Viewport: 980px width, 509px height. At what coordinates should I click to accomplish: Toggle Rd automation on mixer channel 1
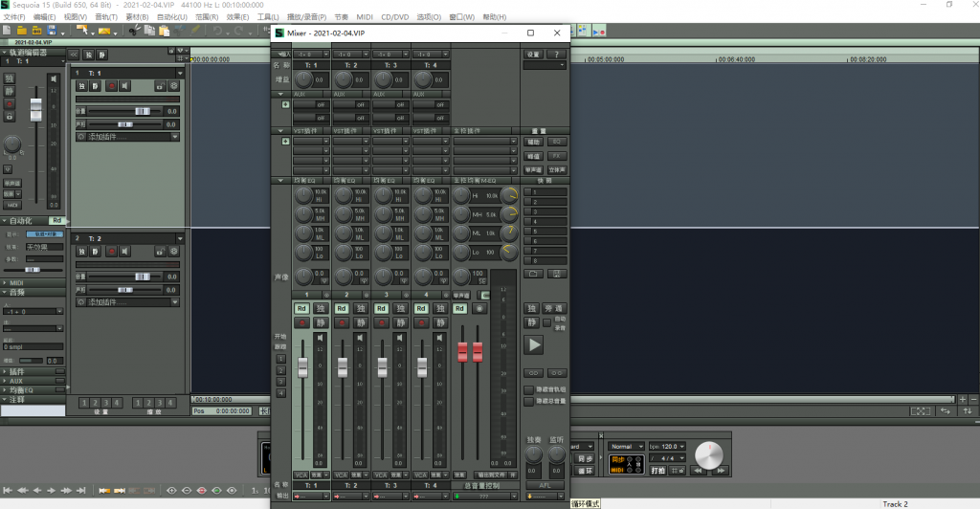point(301,308)
